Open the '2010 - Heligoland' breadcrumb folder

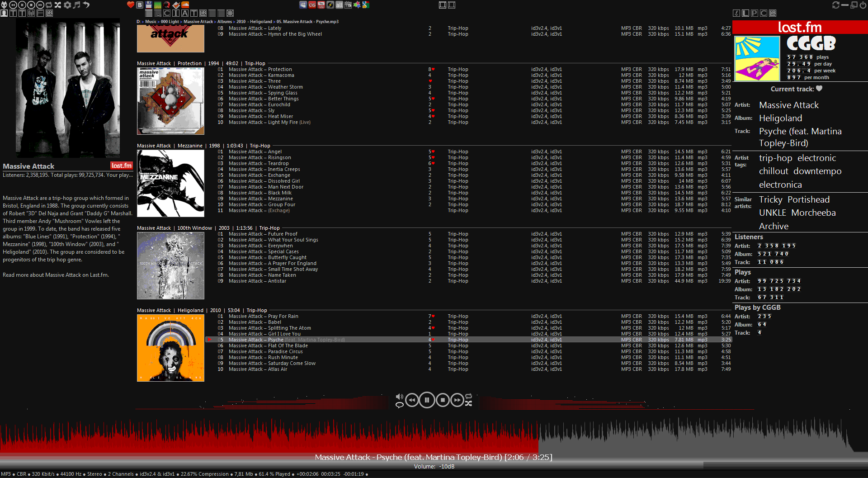pos(254,22)
